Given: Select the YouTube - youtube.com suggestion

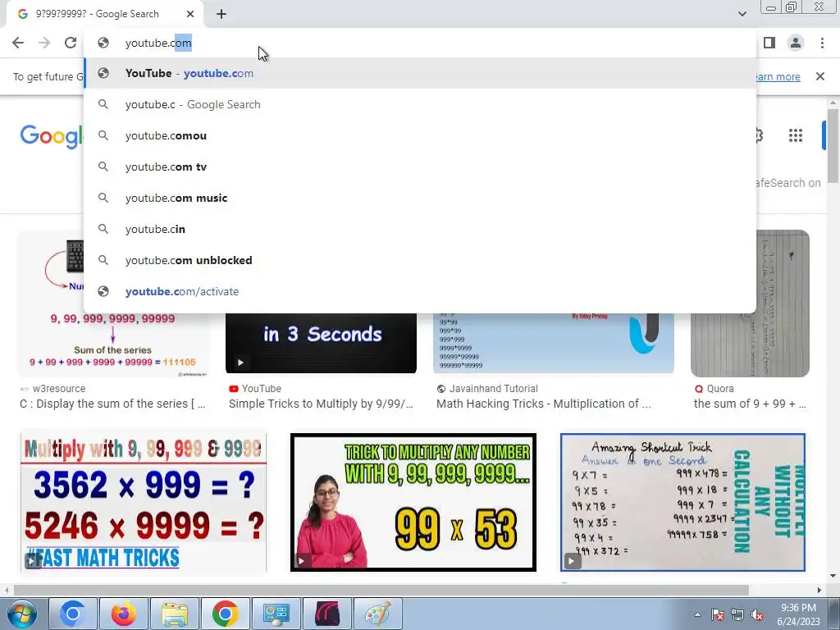Looking at the screenshot, I should 421,73.
